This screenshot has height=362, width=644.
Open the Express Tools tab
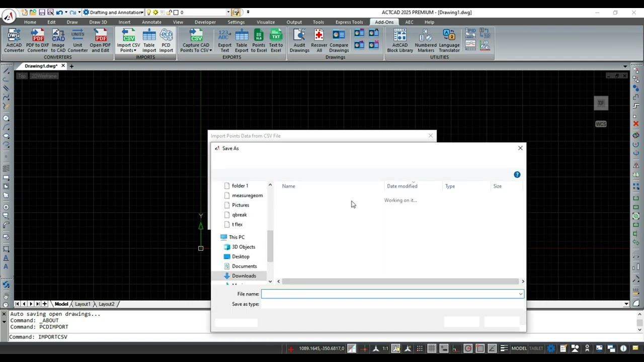349,22
